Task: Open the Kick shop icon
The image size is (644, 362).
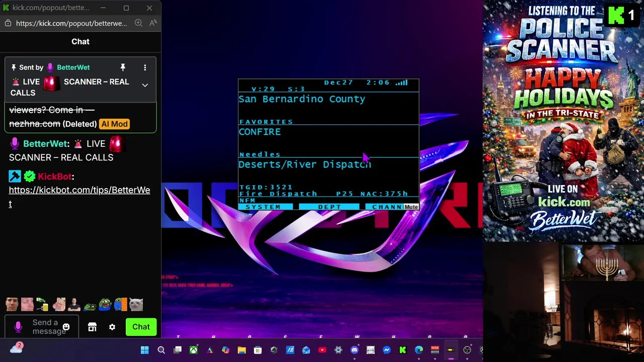Action: tap(92, 327)
